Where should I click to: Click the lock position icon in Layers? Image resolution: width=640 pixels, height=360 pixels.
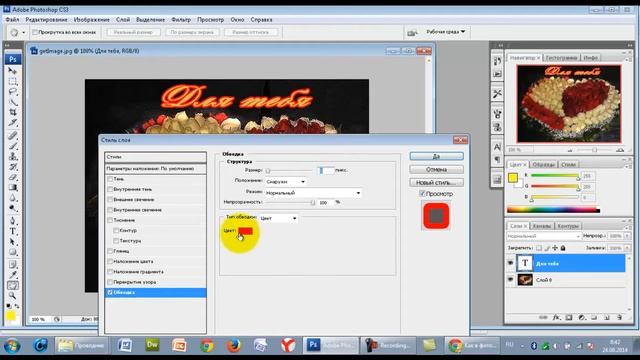pos(555,248)
